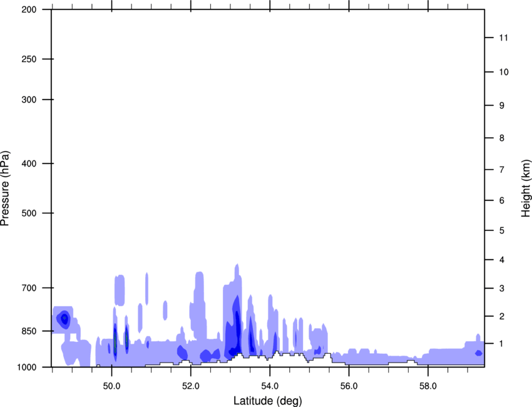Select the 500 pressure tick label
This screenshot has width=532, height=407.
29,213
